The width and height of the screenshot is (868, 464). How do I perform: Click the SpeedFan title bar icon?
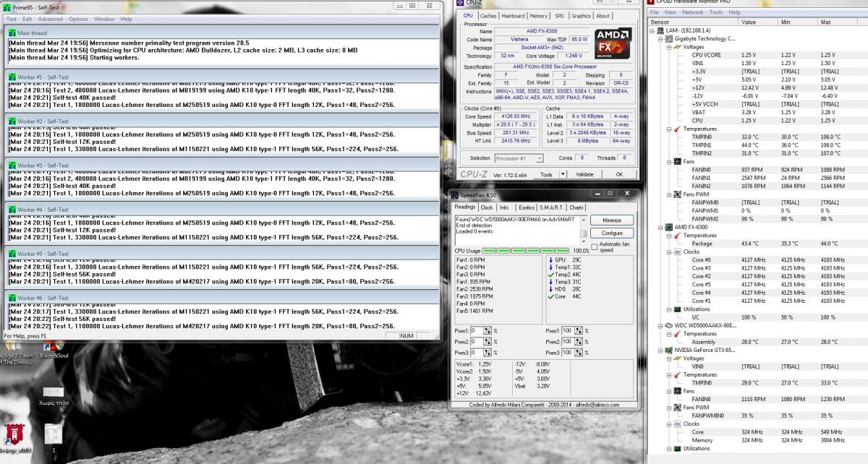pos(454,195)
